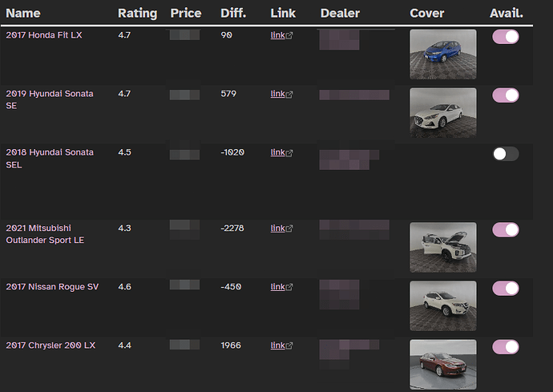
Task: Open the red Chrysler 200 cover photo
Action: point(443,365)
